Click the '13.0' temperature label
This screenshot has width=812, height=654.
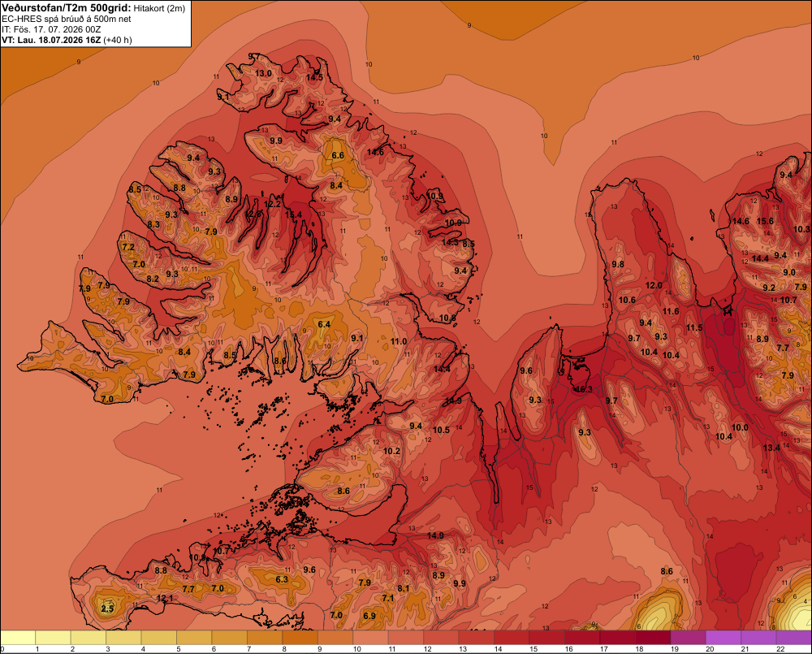(x=263, y=73)
